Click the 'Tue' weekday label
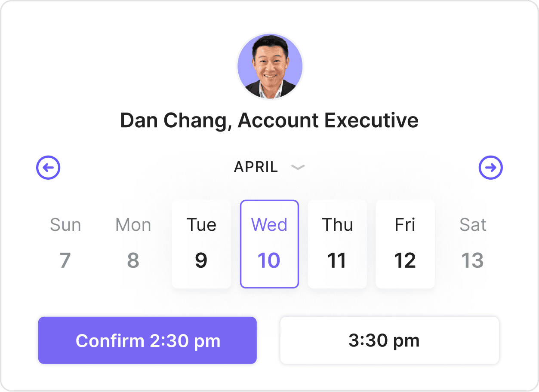Image resolution: width=539 pixels, height=392 pixels. tap(201, 225)
